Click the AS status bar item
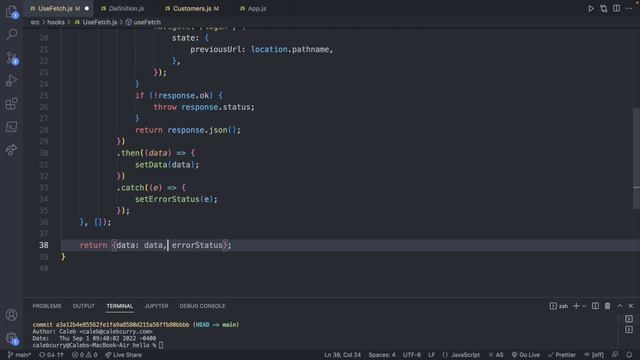This screenshot has height=360, width=640. (x=496, y=355)
